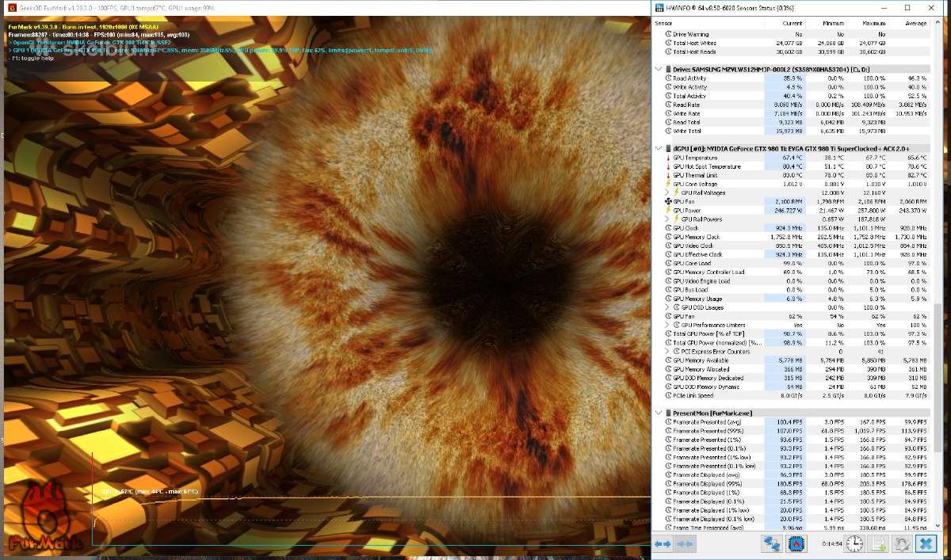Open the remote network computers icon in HWiNFO
Screen dimensions: 951x560
pos(771,544)
